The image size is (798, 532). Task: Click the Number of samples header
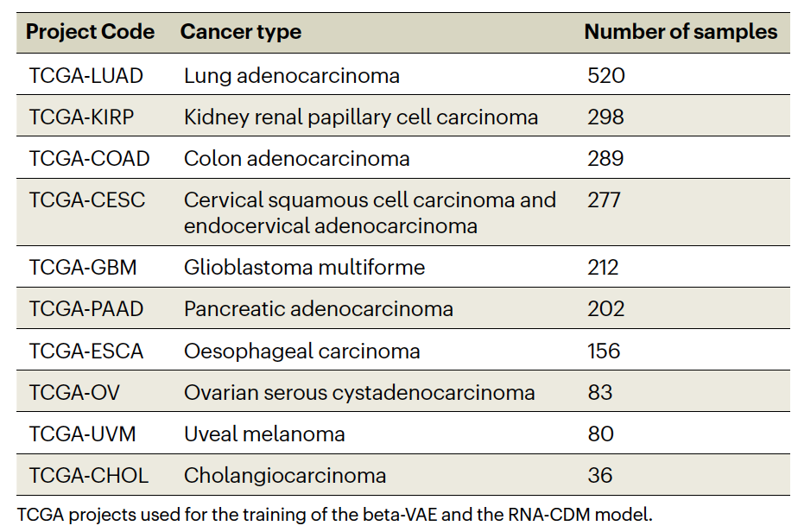pyautogui.click(x=681, y=33)
